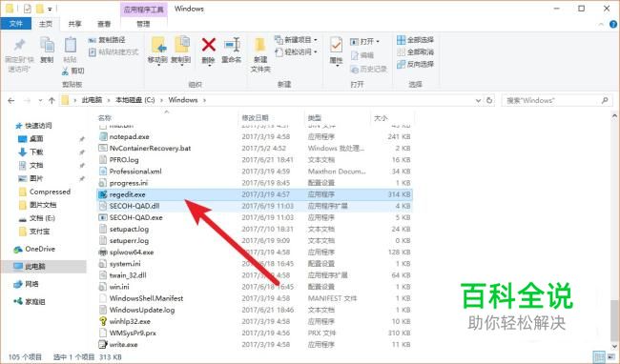The image size is (620, 364).
Task: Collapse the ribbon with the chevron
Action: click(602, 25)
